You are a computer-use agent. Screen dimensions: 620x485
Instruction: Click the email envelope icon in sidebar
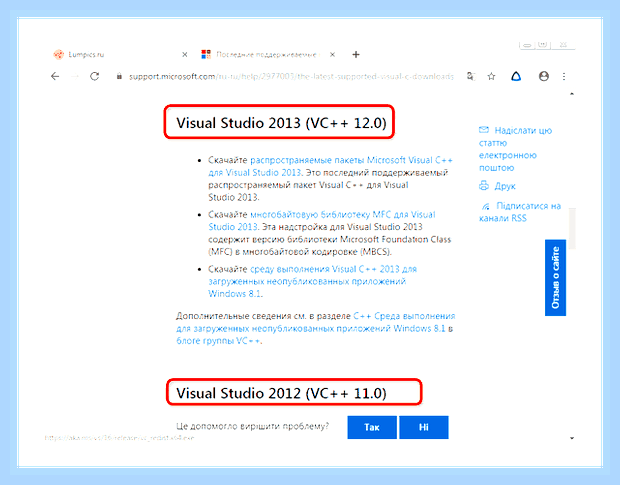coord(484,130)
